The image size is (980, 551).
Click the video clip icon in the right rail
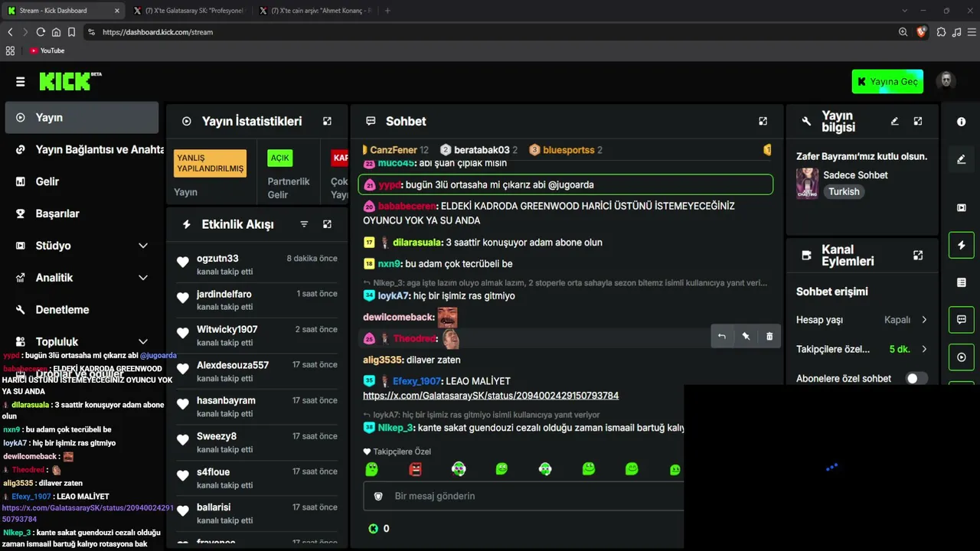pos(962,207)
